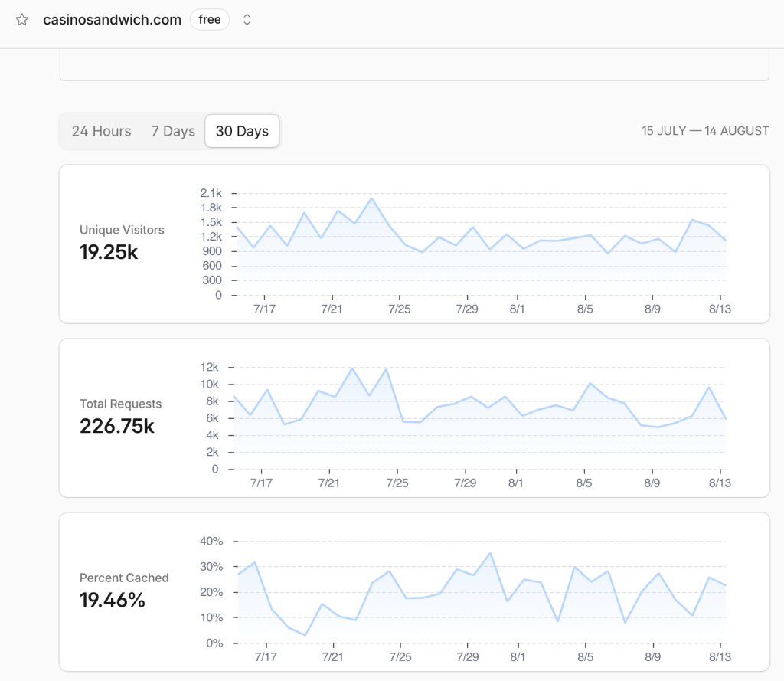Click the Total Requests label
This screenshot has height=681, width=784.
point(120,404)
